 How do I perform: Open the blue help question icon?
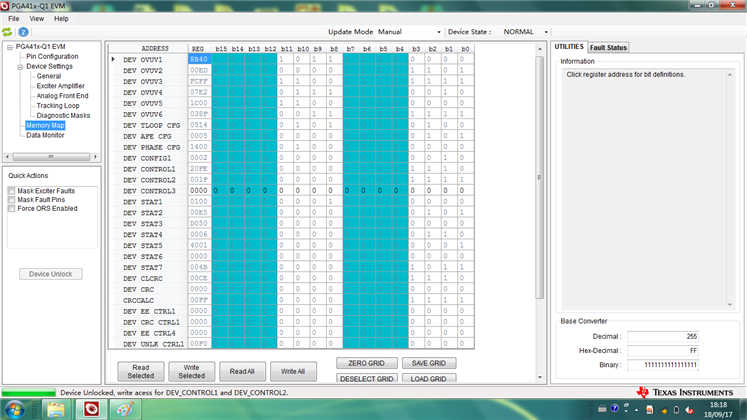coord(23,32)
